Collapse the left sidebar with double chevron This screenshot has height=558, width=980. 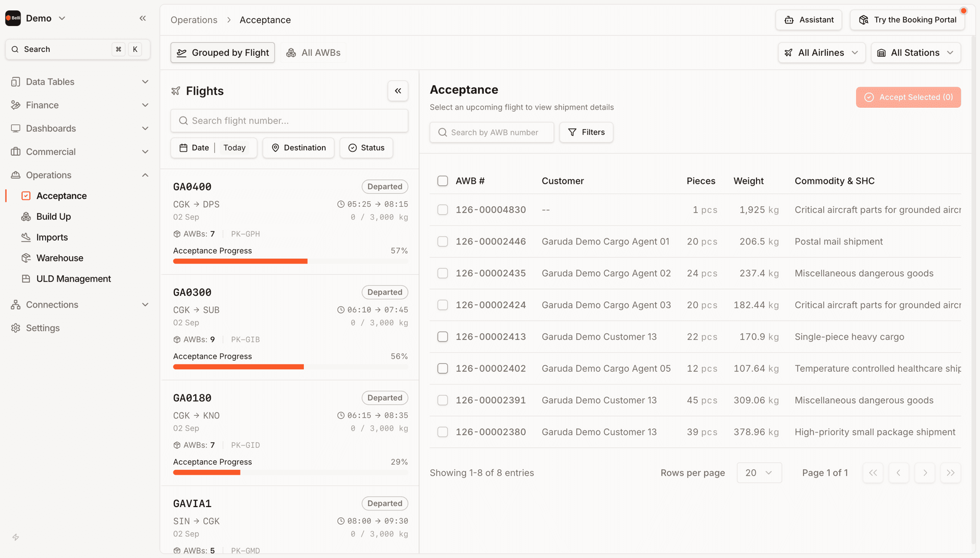tap(143, 18)
